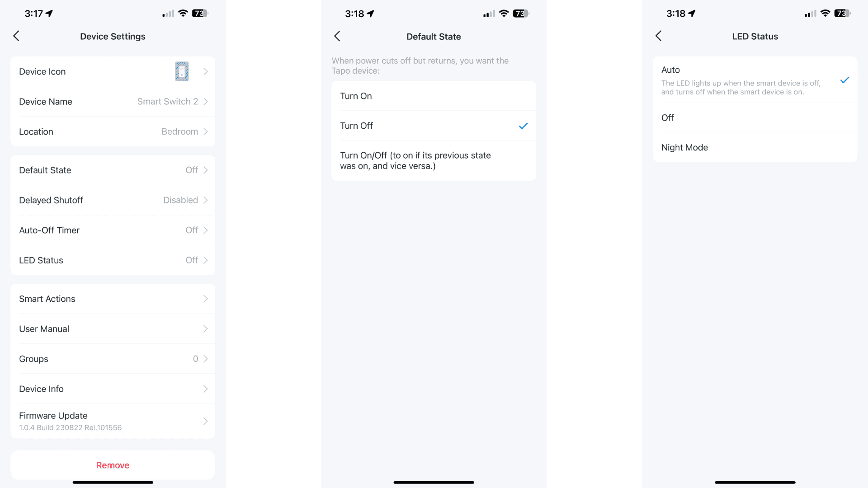The width and height of the screenshot is (868, 488).
Task: Tap the back arrow on Device Settings screen
Action: click(x=16, y=36)
